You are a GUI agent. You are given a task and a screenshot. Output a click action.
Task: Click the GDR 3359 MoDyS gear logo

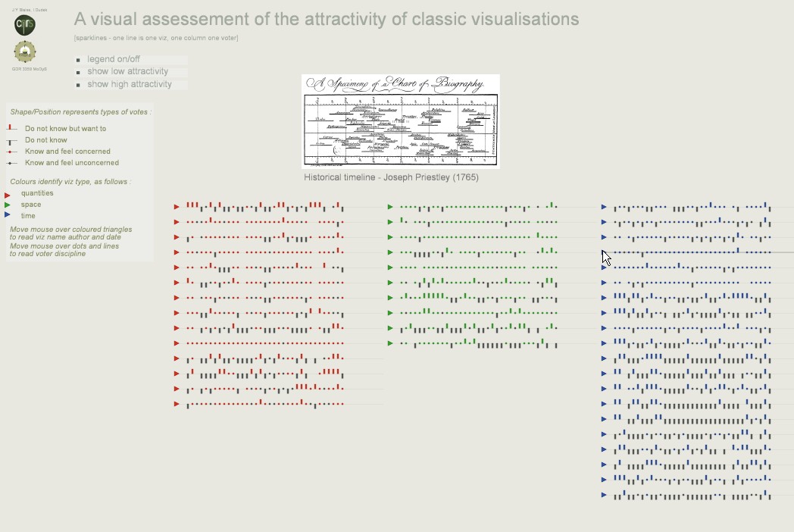tap(25, 52)
